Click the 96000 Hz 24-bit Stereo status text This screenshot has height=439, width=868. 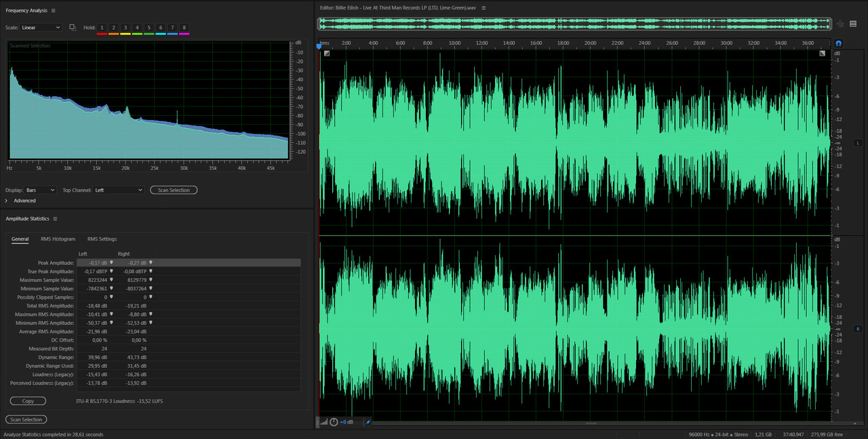718,434
